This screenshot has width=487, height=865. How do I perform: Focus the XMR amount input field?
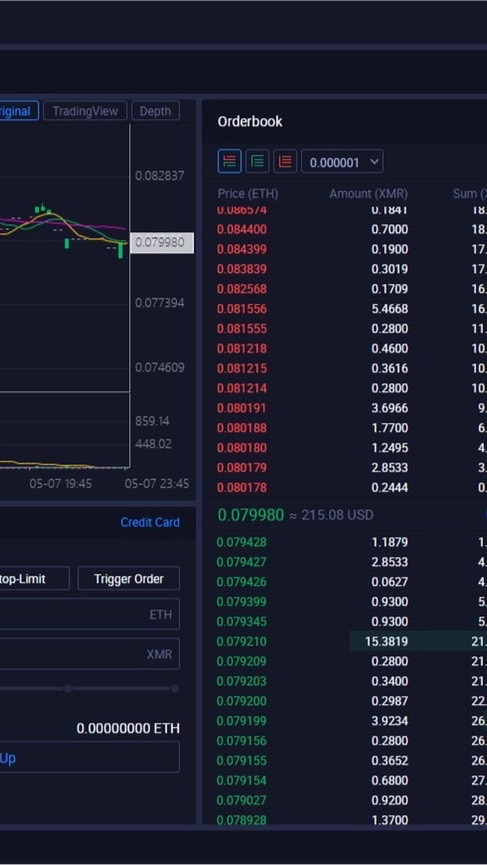89,654
